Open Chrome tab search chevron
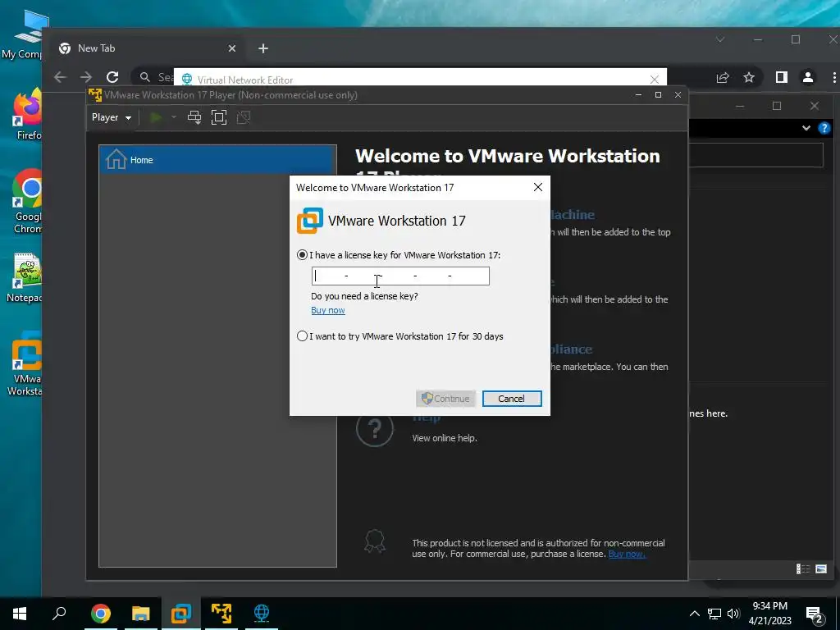 tap(720, 39)
